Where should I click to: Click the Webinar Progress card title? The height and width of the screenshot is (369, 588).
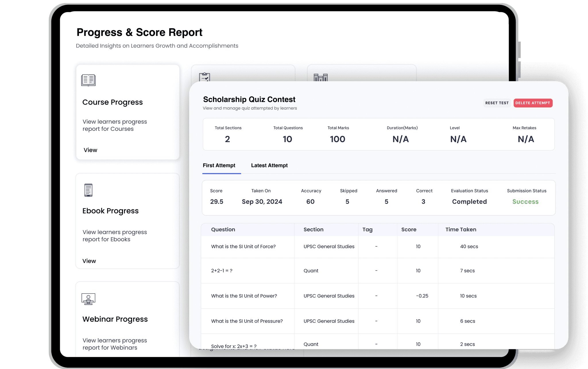point(115,319)
